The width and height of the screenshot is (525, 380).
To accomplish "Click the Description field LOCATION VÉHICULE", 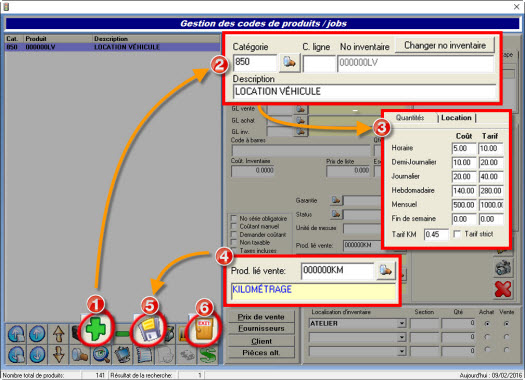I will point(364,91).
